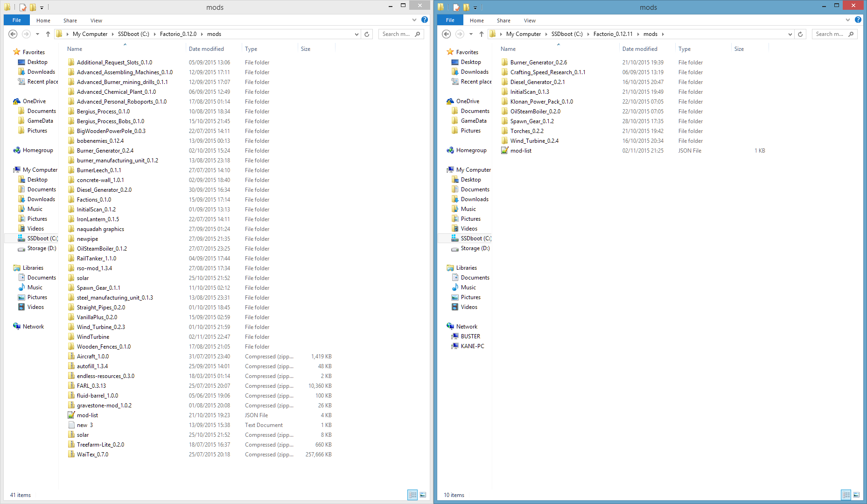Open address bar history dropdown in right window
Image resolution: width=867 pixels, height=504 pixels.
click(x=790, y=34)
